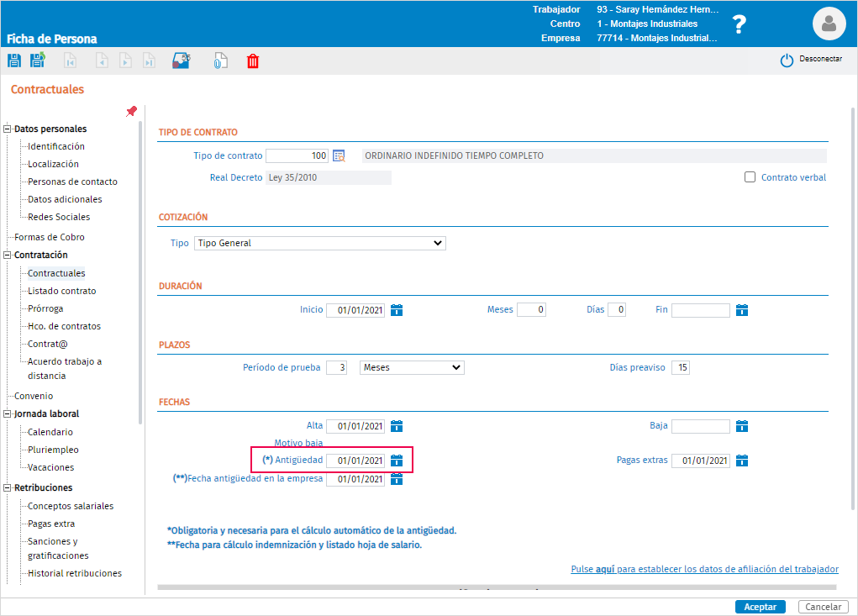Open the calendar picker for Inicio date
This screenshot has width=858, height=616.
click(397, 310)
